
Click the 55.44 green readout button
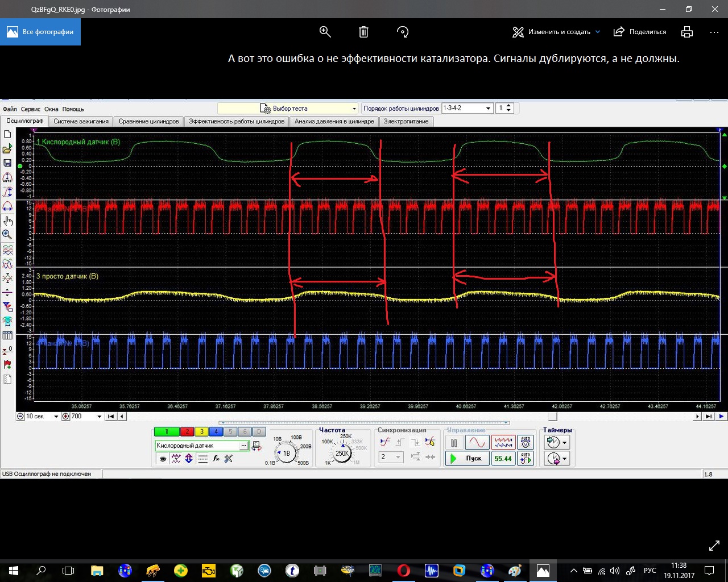click(x=503, y=458)
